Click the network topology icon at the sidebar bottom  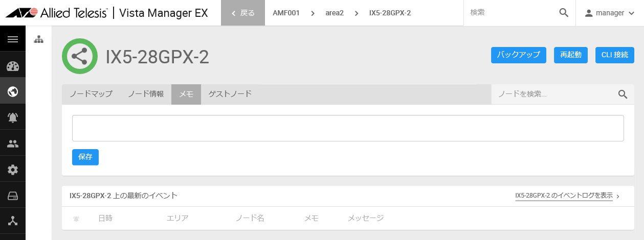coord(13,221)
